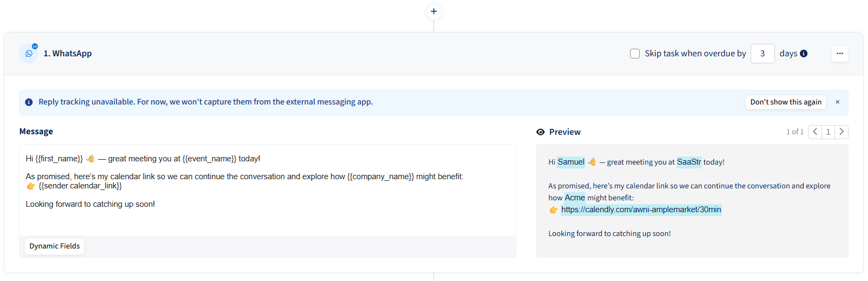Click the WhatsApp step icon

pyautogui.click(x=29, y=54)
